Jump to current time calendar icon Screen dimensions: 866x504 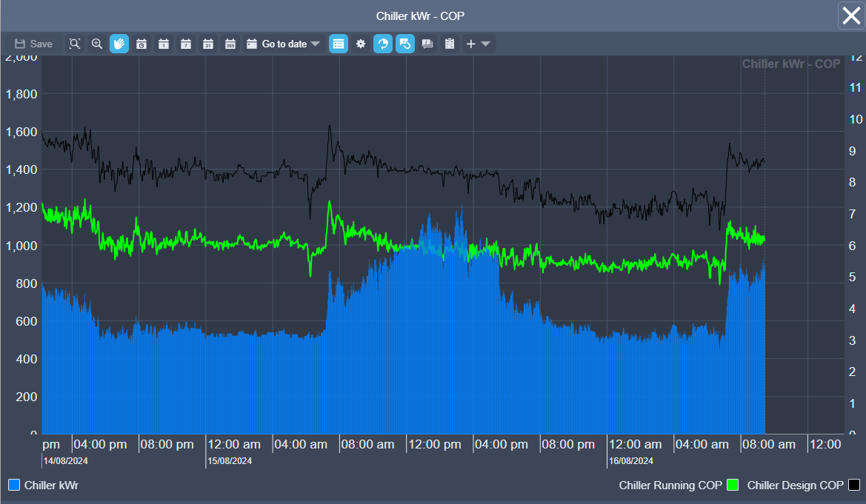pyautogui.click(x=141, y=44)
